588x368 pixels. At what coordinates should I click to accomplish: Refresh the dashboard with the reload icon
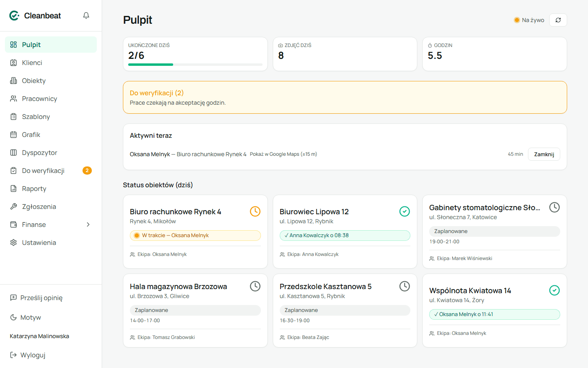point(558,20)
